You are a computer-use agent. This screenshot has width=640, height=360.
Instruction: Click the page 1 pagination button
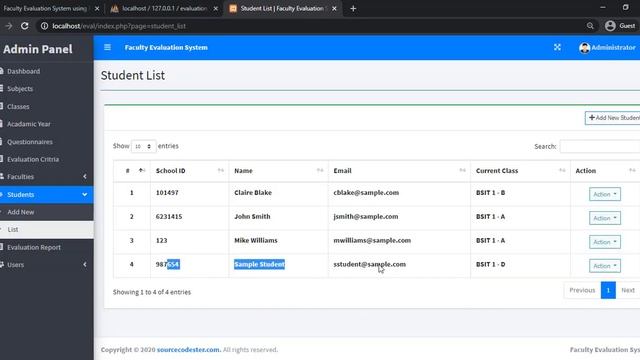(608, 290)
